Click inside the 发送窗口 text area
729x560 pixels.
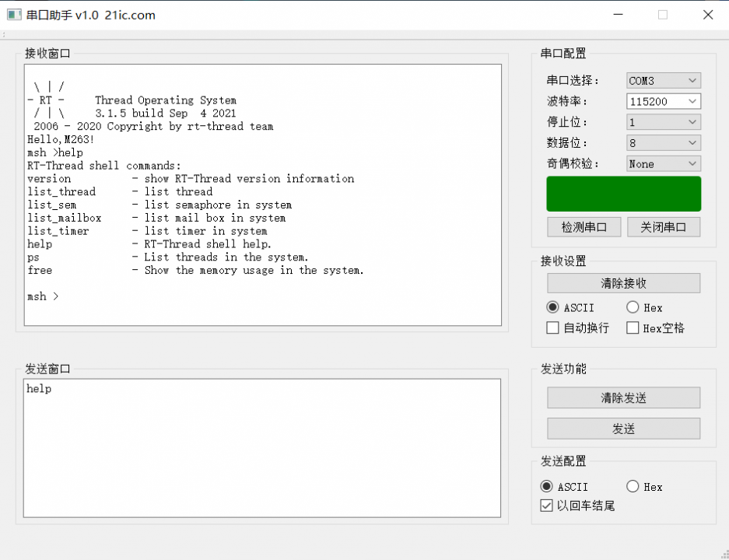[262, 448]
